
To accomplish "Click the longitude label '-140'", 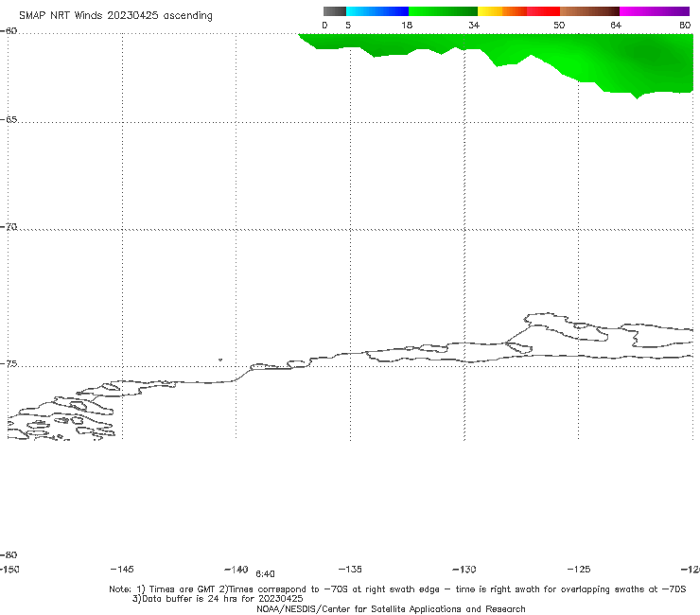I will pyautogui.click(x=236, y=569).
